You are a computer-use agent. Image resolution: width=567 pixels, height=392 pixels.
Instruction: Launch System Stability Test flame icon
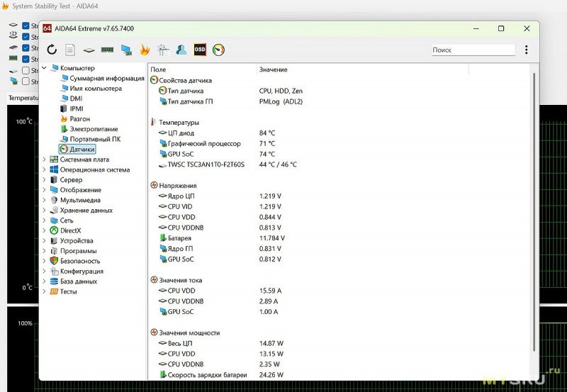click(x=145, y=50)
